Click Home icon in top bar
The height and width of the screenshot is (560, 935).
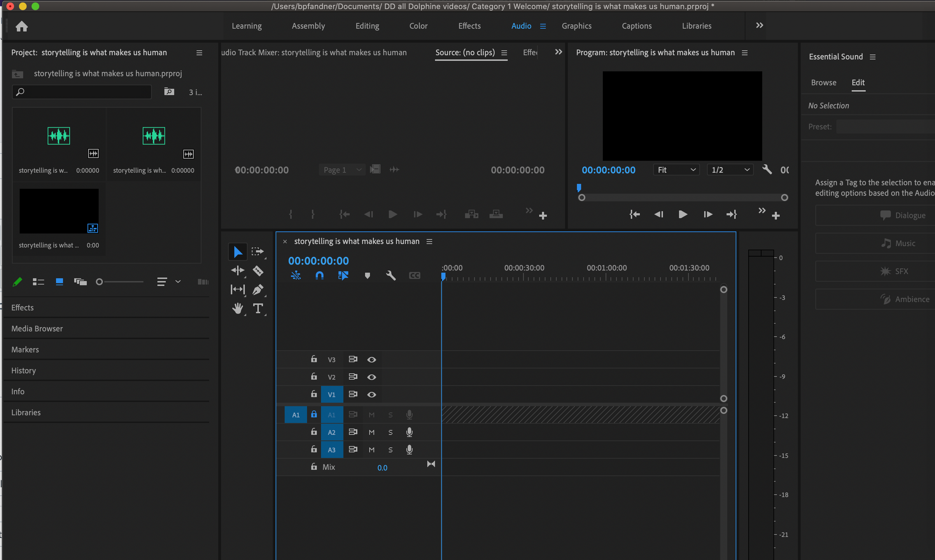pos(22,26)
